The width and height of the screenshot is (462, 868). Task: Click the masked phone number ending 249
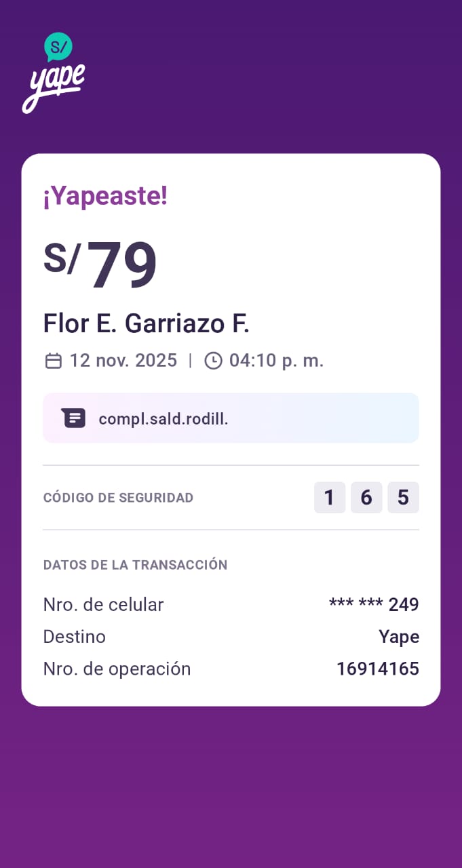click(374, 604)
